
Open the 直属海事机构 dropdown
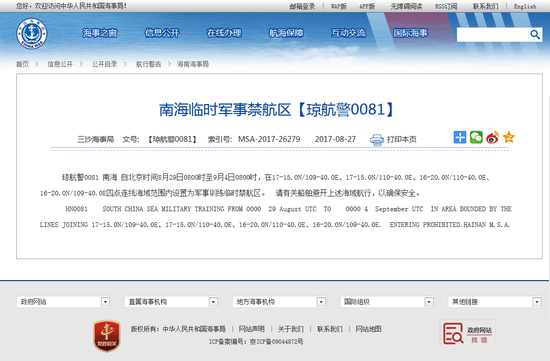tap(172, 302)
